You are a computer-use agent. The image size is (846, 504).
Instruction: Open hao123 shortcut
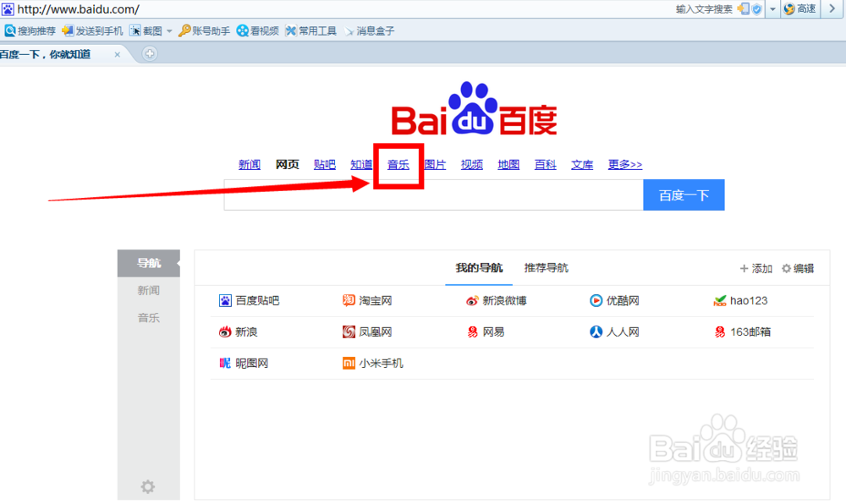(740, 301)
